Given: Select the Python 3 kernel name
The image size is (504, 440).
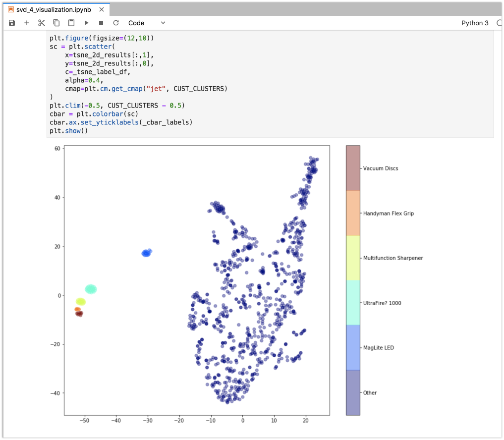Looking at the screenshot, I should [x=474, y=23].
